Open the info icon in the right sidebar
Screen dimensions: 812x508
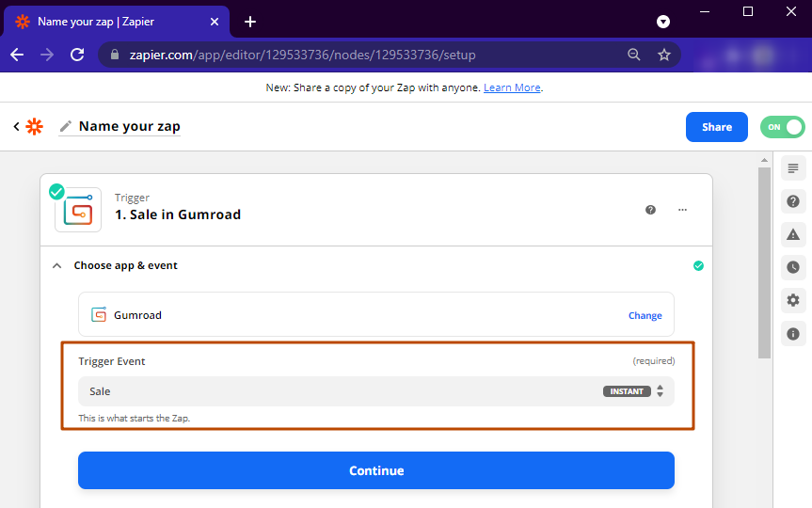pyautogui.click(x=793, y=334)
